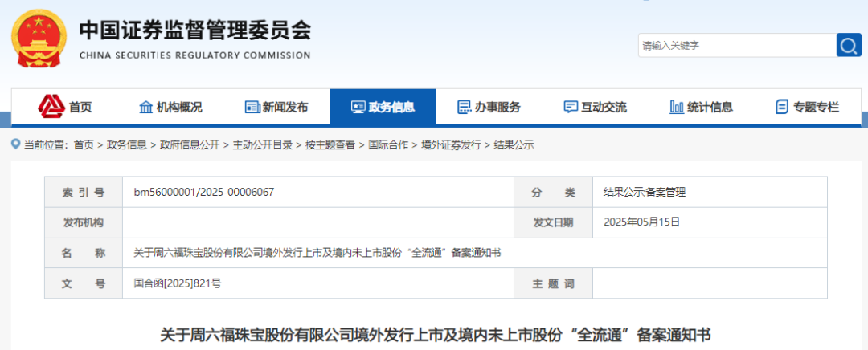Open the 办事服务 navigation tab

tap(489, 108)
